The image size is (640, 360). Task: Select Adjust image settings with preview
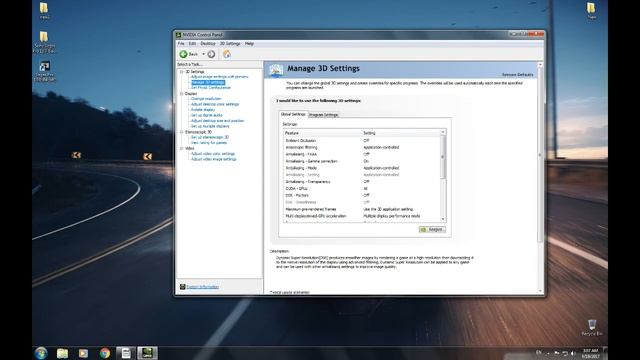tap(219, 77)
